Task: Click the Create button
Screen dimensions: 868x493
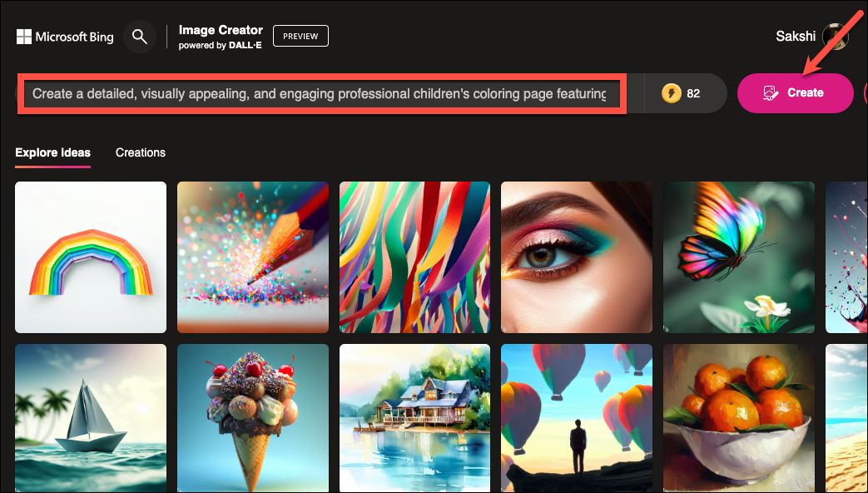Action: point(795,93)
